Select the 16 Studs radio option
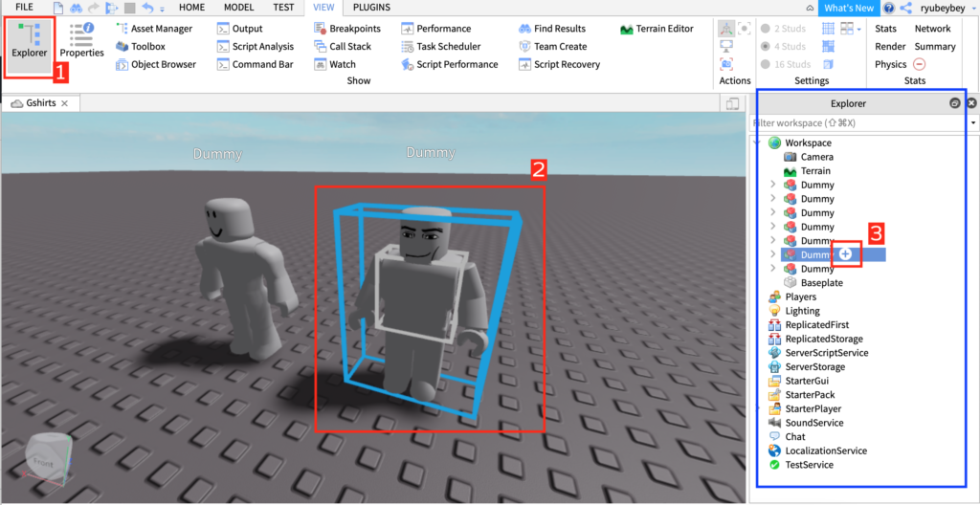980x505 pixels. [x=786, y=64]
